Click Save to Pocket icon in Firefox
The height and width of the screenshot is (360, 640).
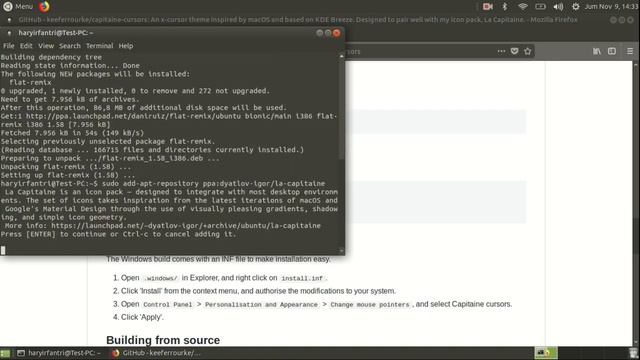[514, 51]
